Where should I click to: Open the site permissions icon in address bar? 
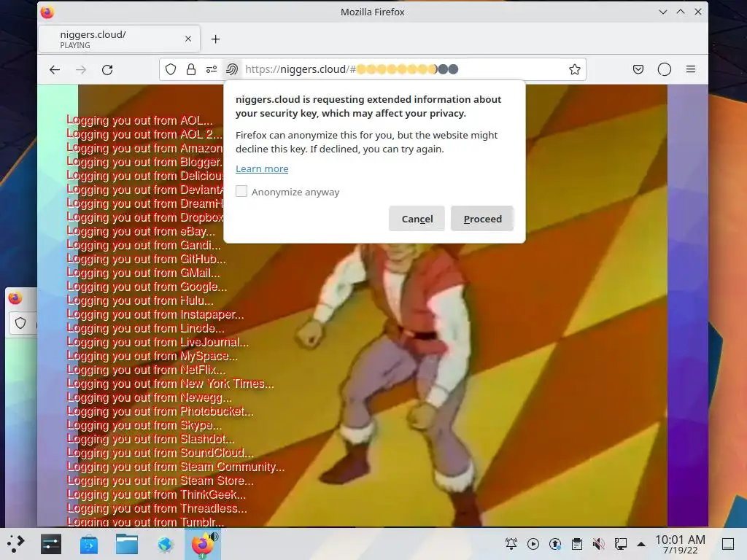[x=212, y=69]
